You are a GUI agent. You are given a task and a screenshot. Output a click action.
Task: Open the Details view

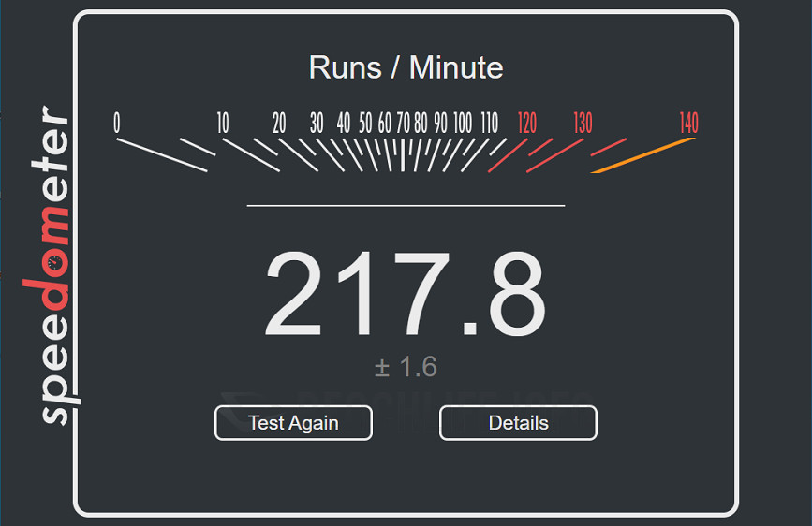518,423
